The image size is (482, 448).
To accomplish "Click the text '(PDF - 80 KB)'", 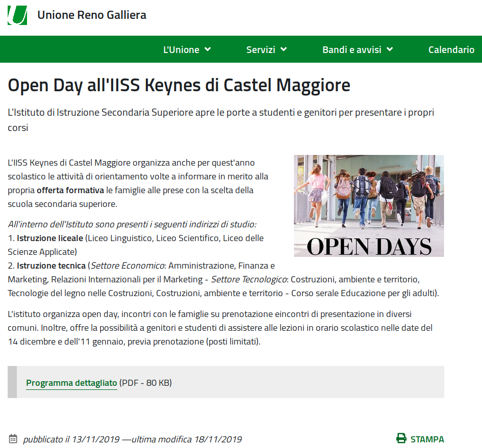I will (x=145, y=383).
